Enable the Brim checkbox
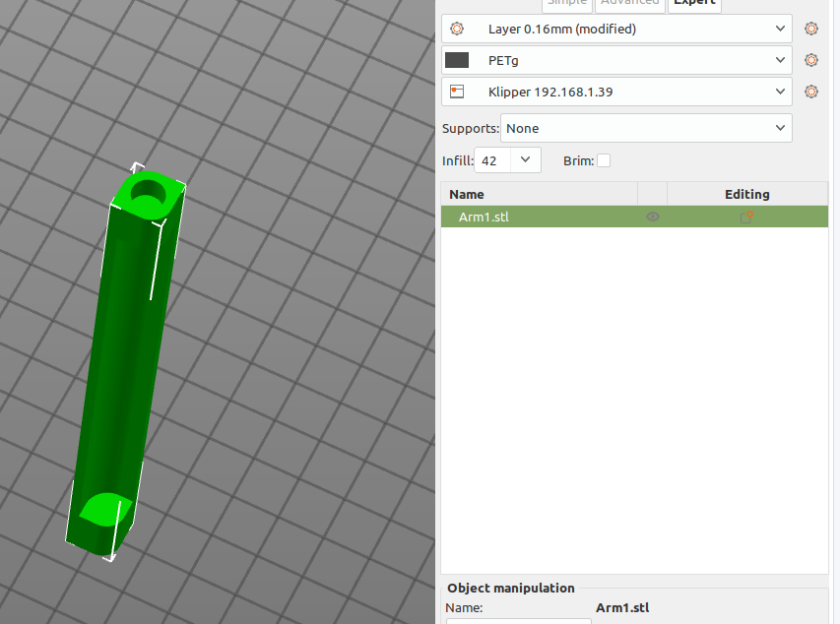Viewport: 840px width, 624px height. pyautogui.click(x=604, y=160)
